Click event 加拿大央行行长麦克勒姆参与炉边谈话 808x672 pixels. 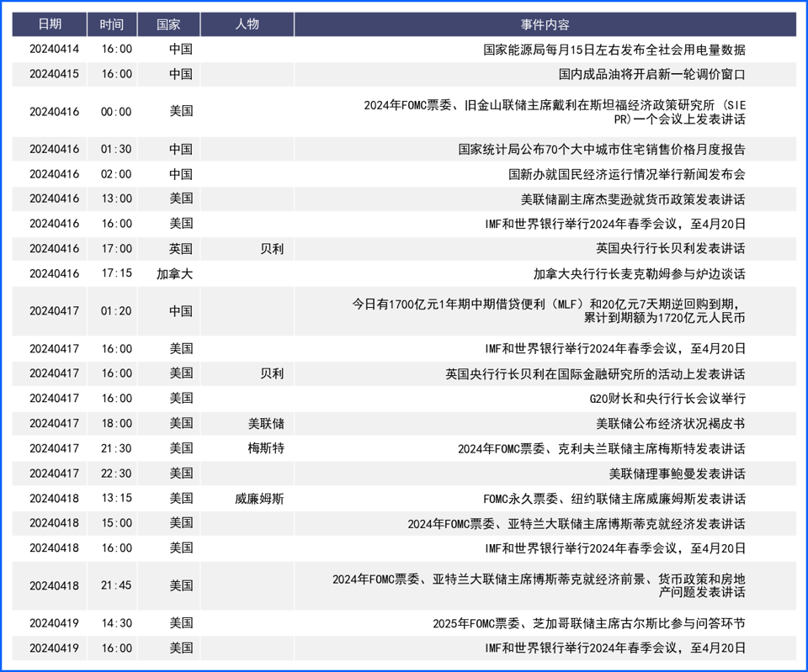[x=639, y=274]
